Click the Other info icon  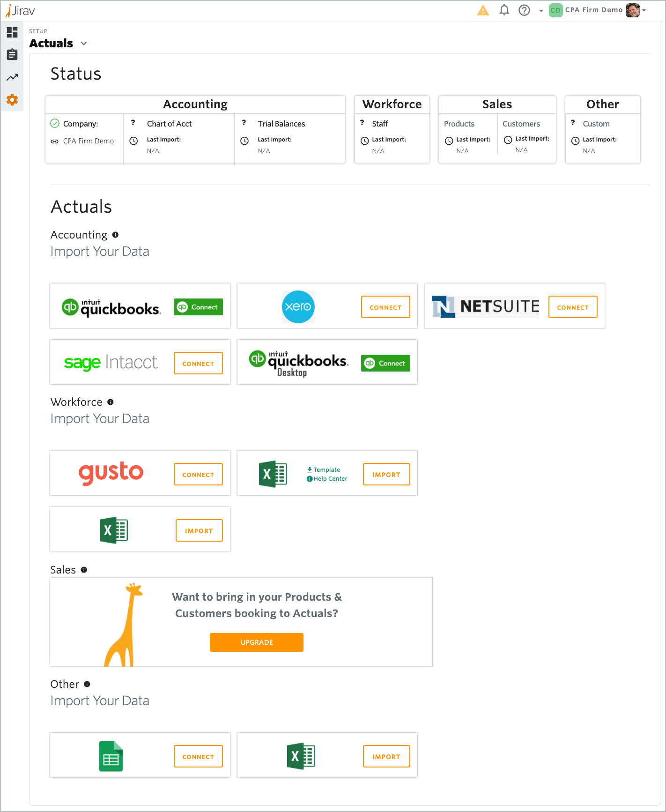(x=87, y=684)
